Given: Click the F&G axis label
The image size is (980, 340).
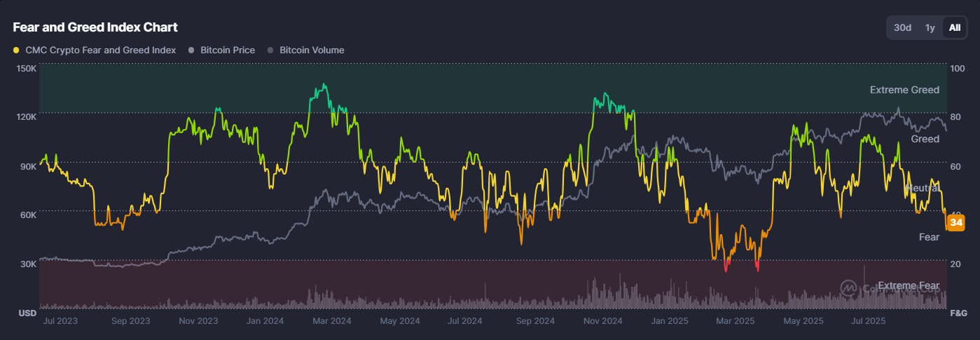Looking at the screenshot, I should pyautogui.click(x=959, y=312).
